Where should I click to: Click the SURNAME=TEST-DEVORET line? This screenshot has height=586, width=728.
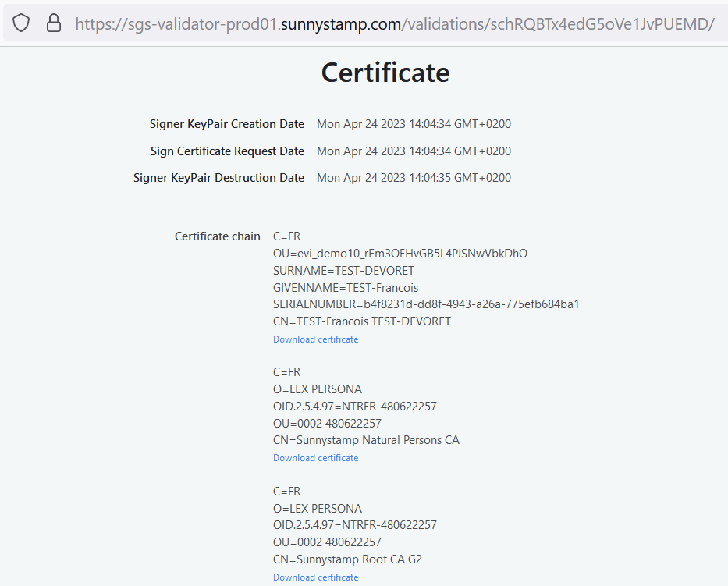[343, 271]
